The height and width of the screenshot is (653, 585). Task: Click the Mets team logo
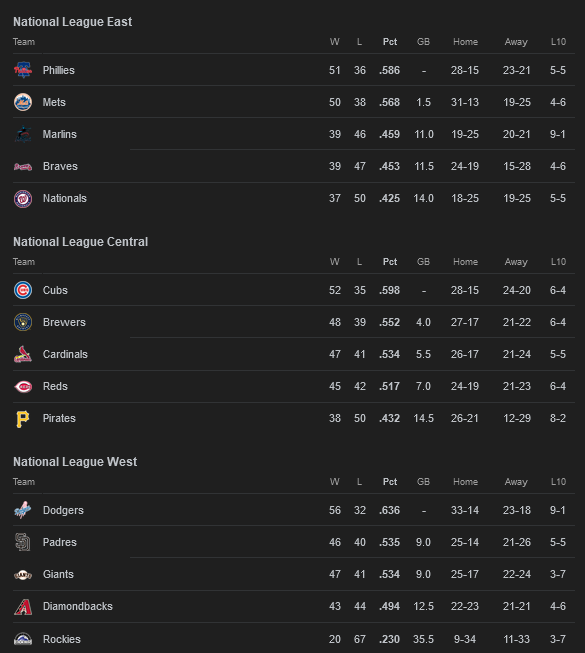23,102
